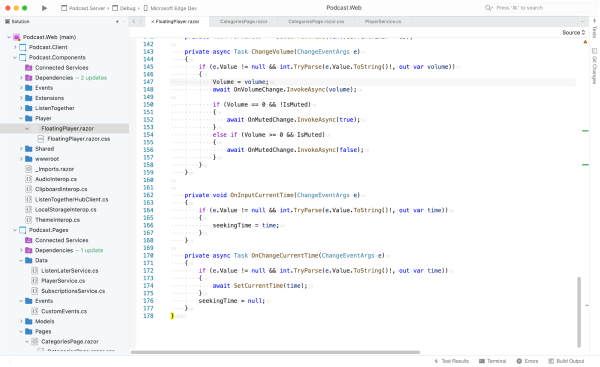The width and height of the screenshot is (600, 367).
Task: Navigate back with left arrow in tab bar
Action: pyautogui.click(x=134, y=21)
